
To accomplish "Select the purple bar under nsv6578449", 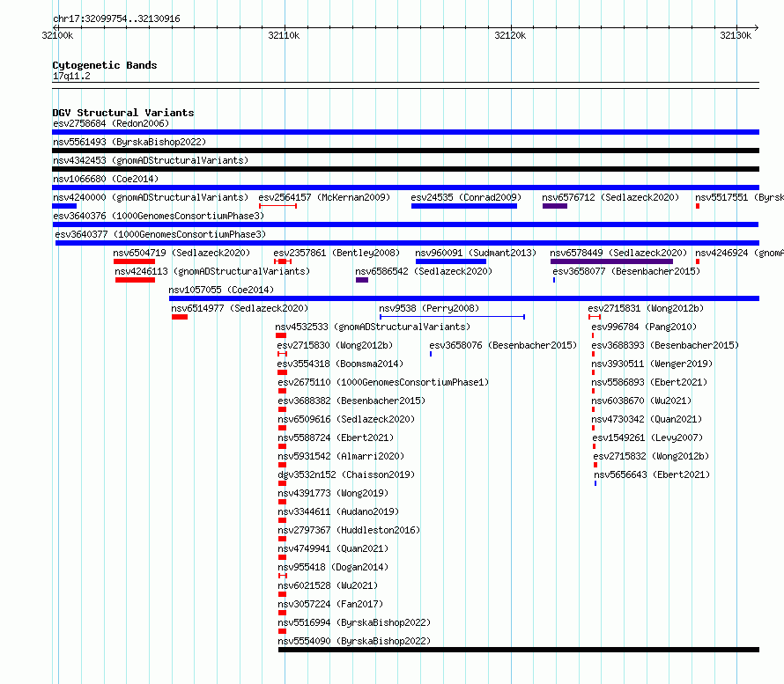I will (611, 261).
